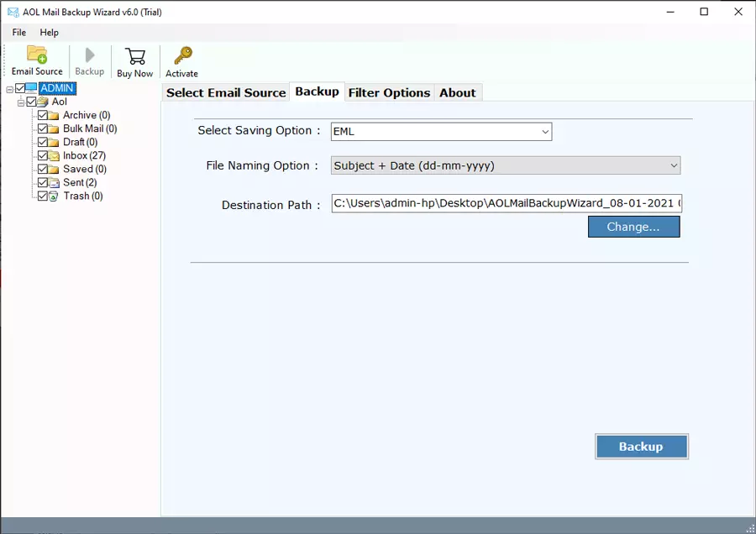756x534 pixels.
Task: Toggle the Archive (0) checkbox
Action: click(43, 115)
